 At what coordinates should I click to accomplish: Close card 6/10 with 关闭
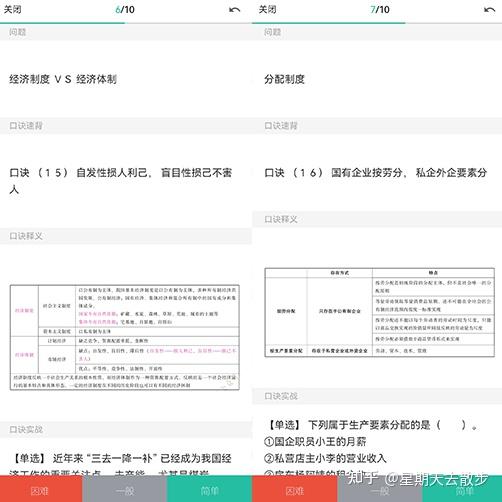13,9
